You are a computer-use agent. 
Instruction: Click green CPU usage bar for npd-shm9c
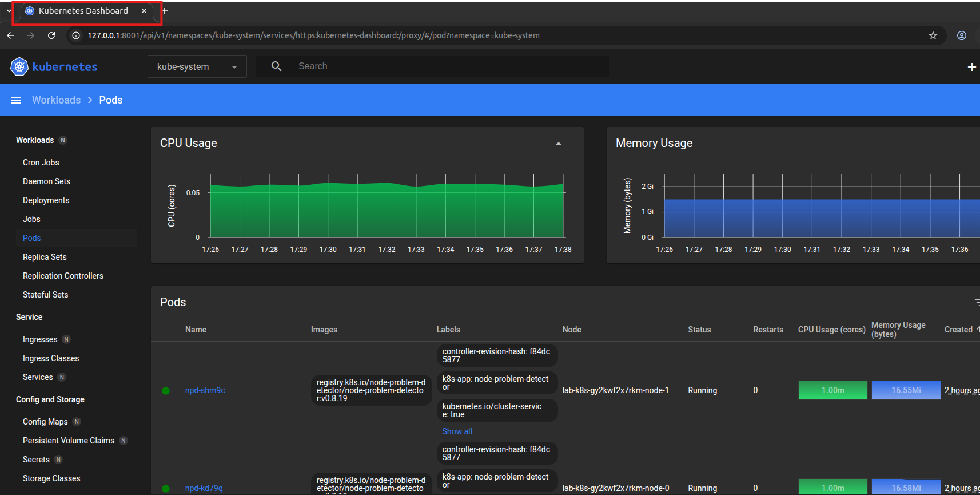(832, 390)
